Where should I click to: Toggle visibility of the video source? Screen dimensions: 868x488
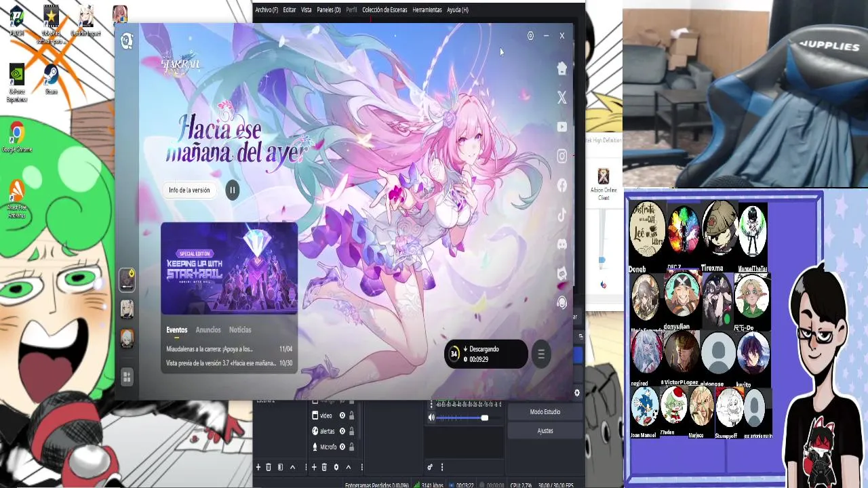pyautogui.click(x=342, y=416)
